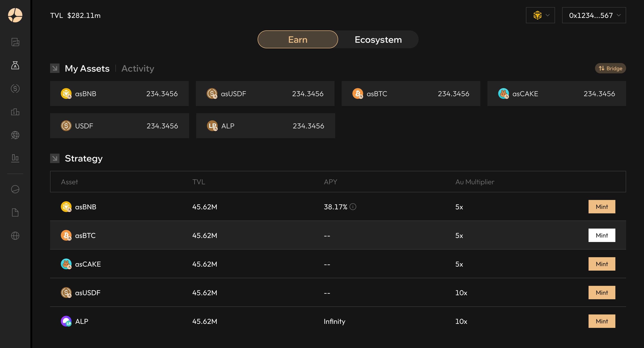
Task: Mint the asBNB strategy
Action: click(602, 207)
